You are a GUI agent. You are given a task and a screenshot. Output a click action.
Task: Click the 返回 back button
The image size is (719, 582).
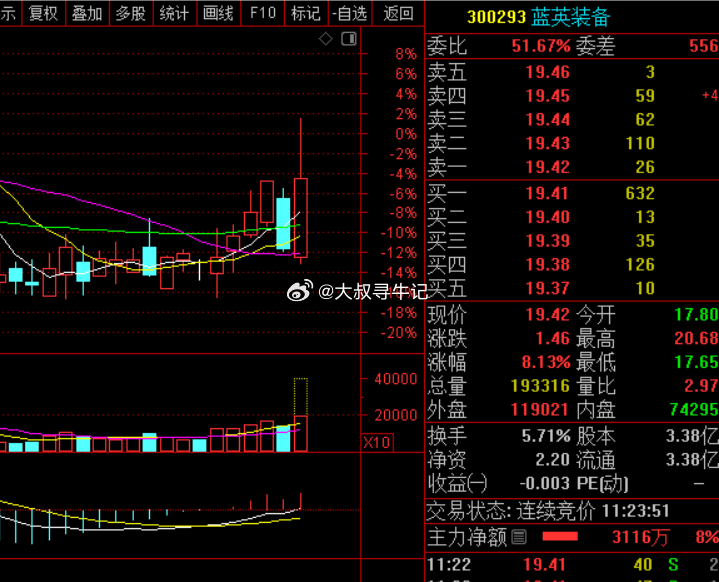click(398, 13)
